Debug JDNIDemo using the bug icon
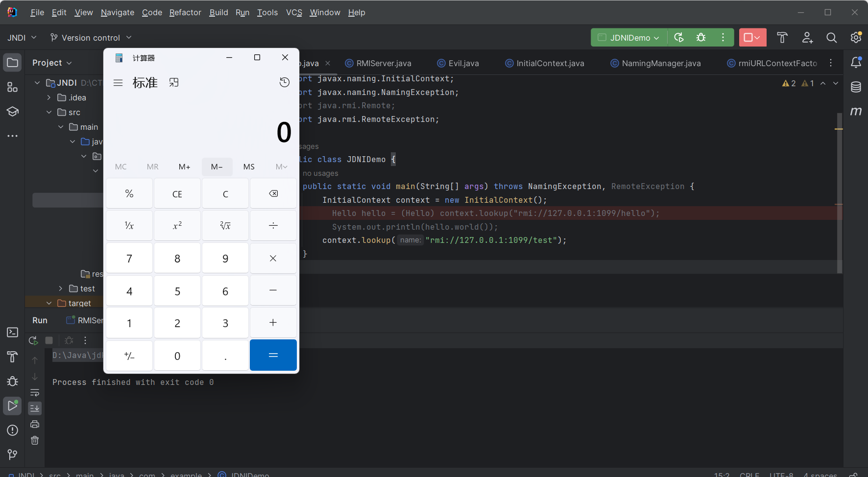Screen dimensions: 868x477 tap(701, 38)
